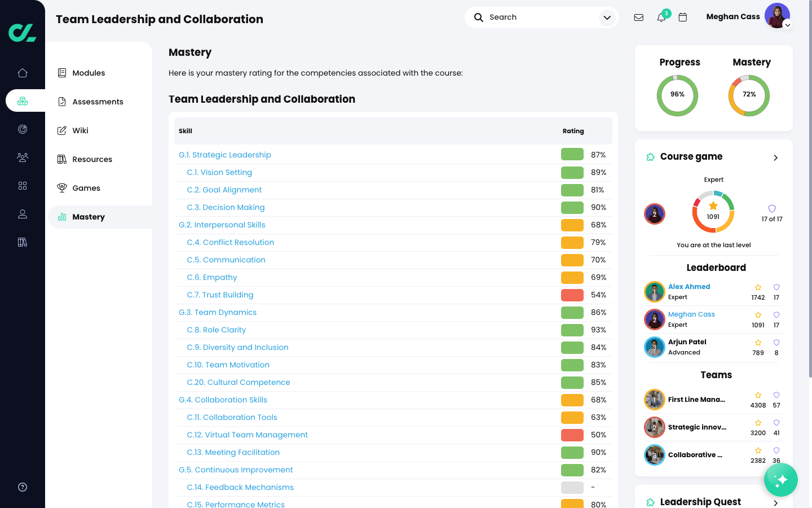The height and width of the screenshot is (508, 812).
Task: Open the Course game panel arrow
Action: tap(775, 158)
